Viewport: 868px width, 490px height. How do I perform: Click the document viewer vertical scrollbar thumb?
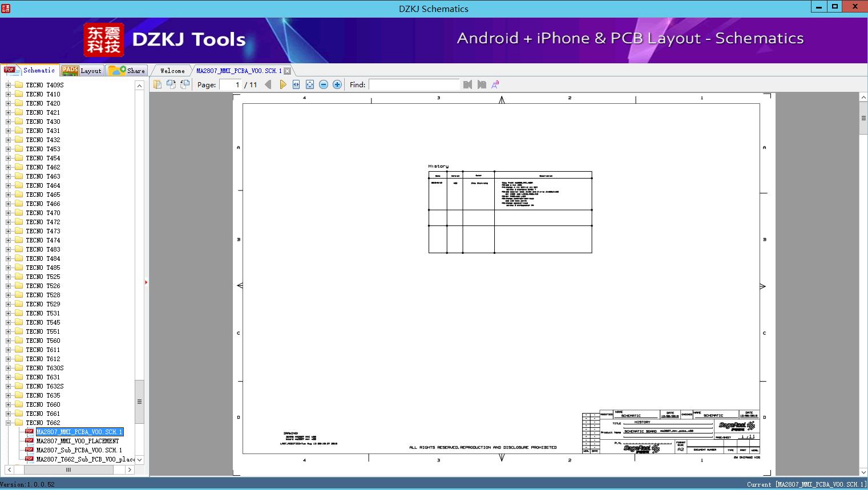pos(863,119)
